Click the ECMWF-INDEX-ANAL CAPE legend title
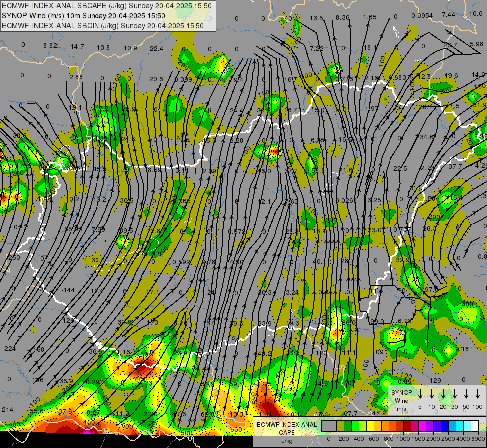Screen dimensions: 487x448 coord(287,428)
